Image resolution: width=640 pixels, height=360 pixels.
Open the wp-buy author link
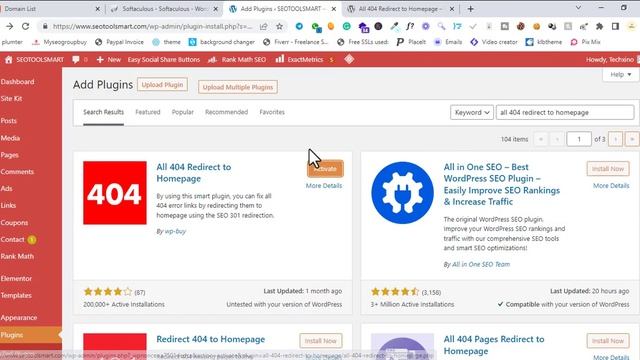click(175, 231)
